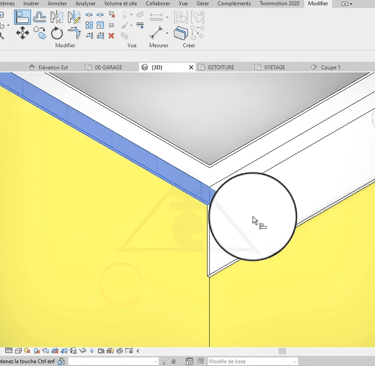
Task: Collapse the view control bar chevron
Action: coord(138,351)
